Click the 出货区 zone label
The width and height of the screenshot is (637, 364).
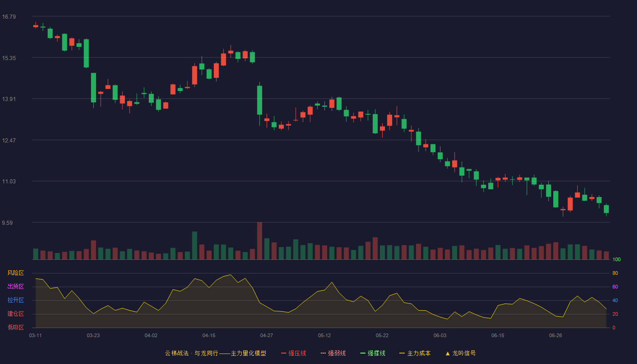(x=15, y=287)
